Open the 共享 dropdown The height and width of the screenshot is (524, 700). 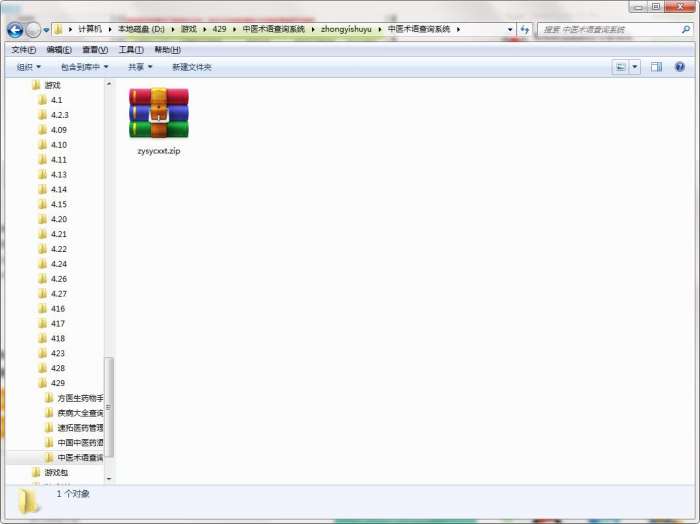[x=140, y=67]
